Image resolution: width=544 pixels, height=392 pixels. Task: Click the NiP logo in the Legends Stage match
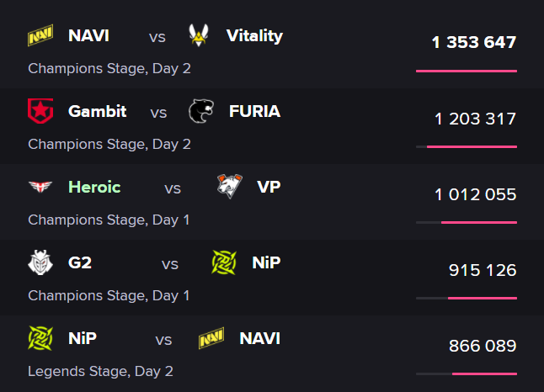(x=40, y=338)
